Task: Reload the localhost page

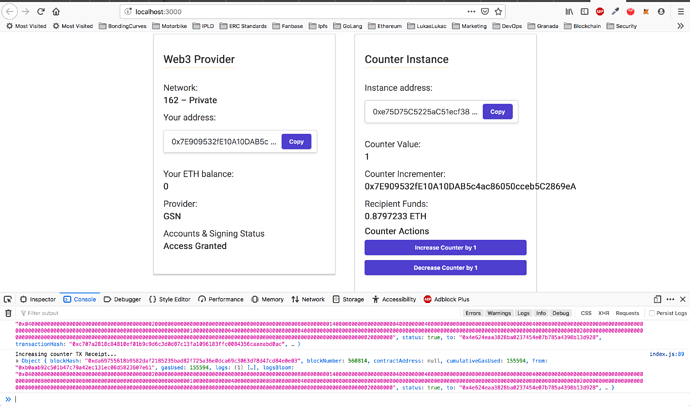Action: tap(40, 11)
